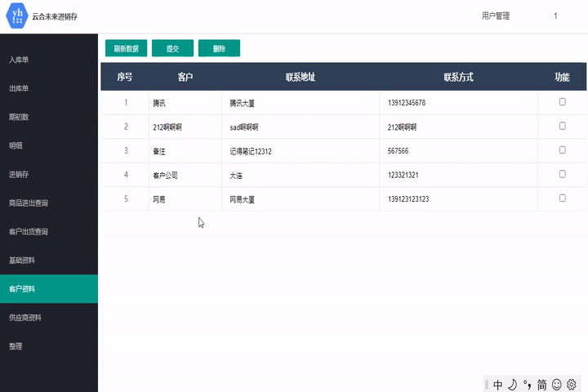588x392 pixels.
Task: Click the 联系方式 cell 13912345678
Action: pos(407,103)
